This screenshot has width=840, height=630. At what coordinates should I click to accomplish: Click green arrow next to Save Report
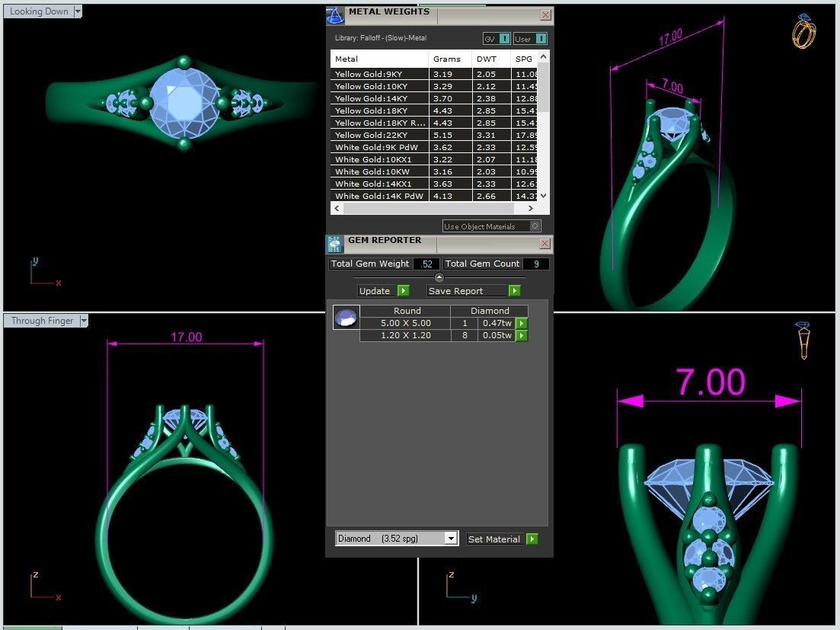pyautogui.click(x=514, y=290)
